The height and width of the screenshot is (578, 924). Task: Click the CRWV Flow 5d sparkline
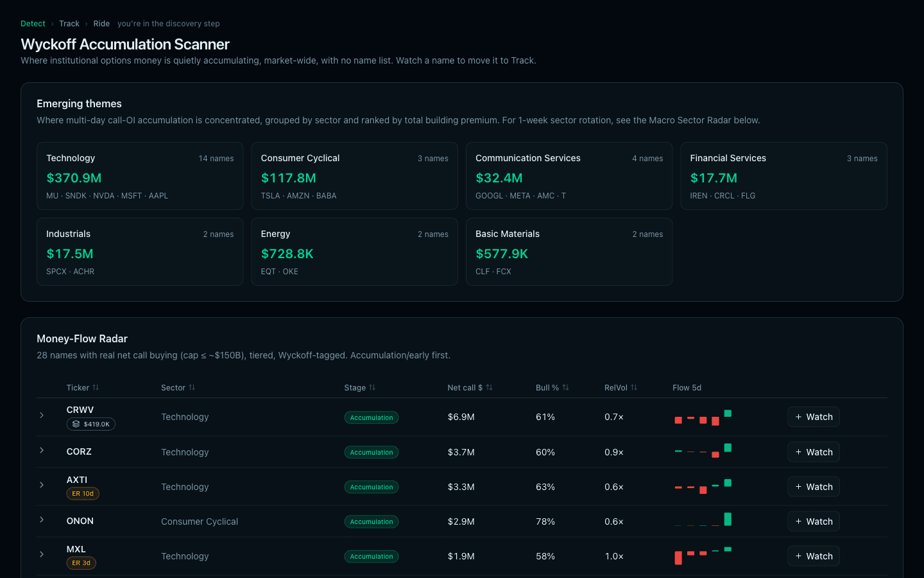[703, 417]
